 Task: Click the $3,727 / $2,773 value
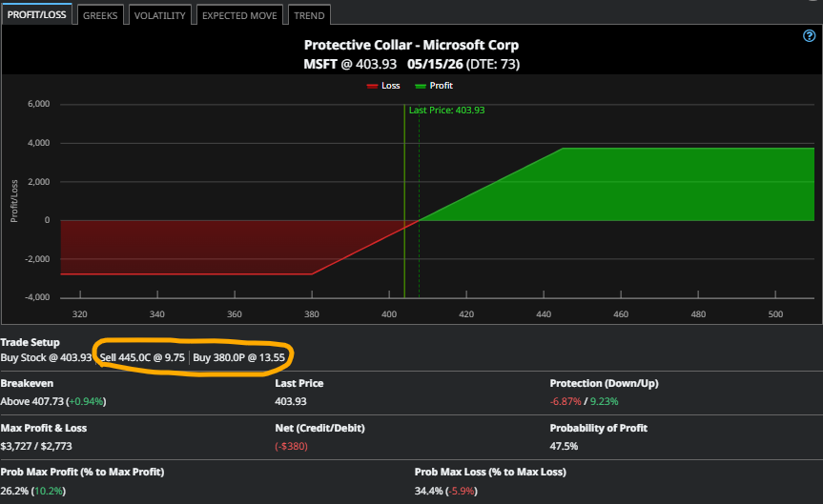pos(36,446)
